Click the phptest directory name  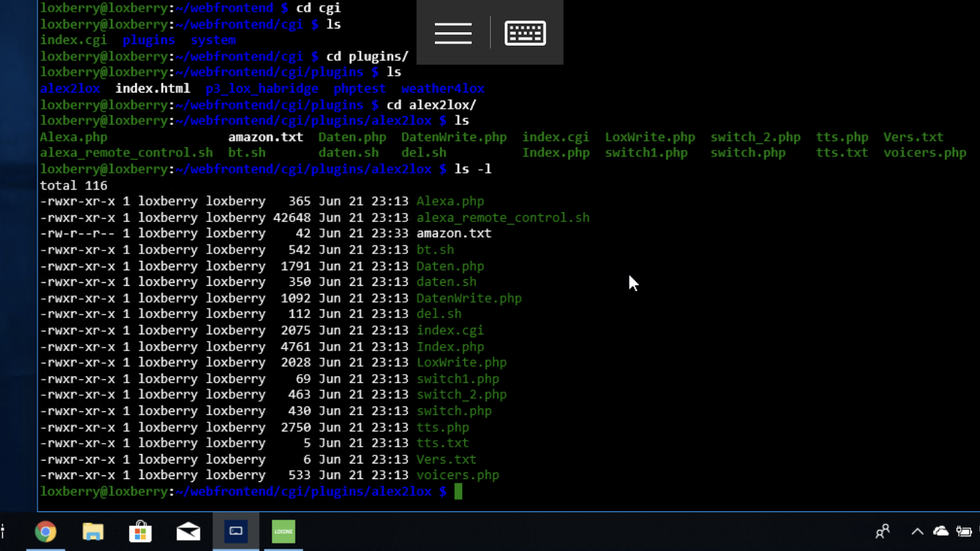(x=360, y=88)
